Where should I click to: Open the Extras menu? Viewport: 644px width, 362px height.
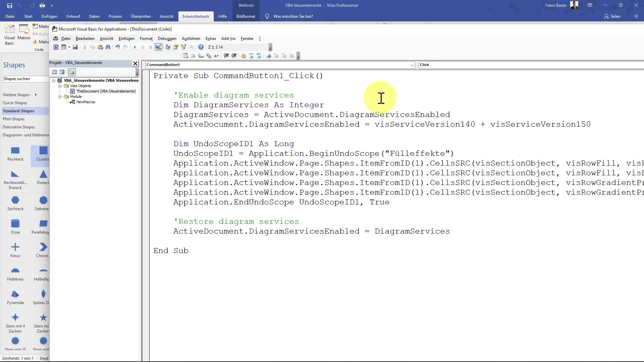pos(211,39)
